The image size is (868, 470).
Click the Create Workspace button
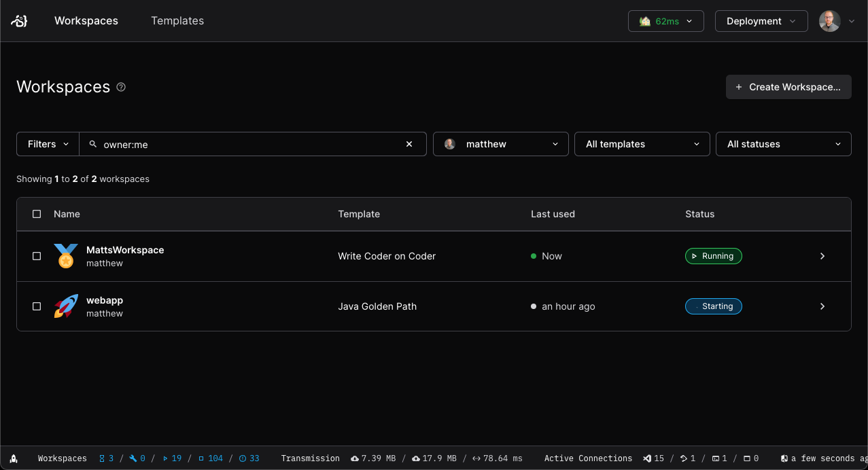[x=788, y=87]
